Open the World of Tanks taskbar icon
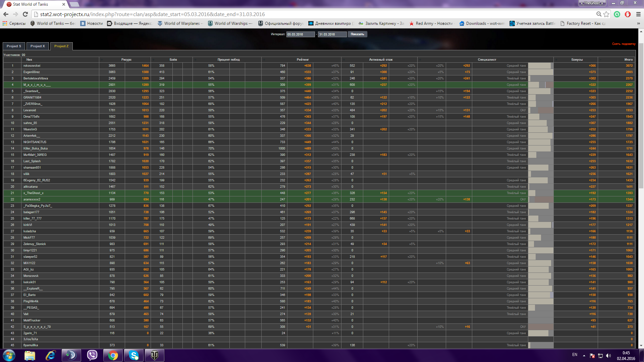 pos(154,355)
